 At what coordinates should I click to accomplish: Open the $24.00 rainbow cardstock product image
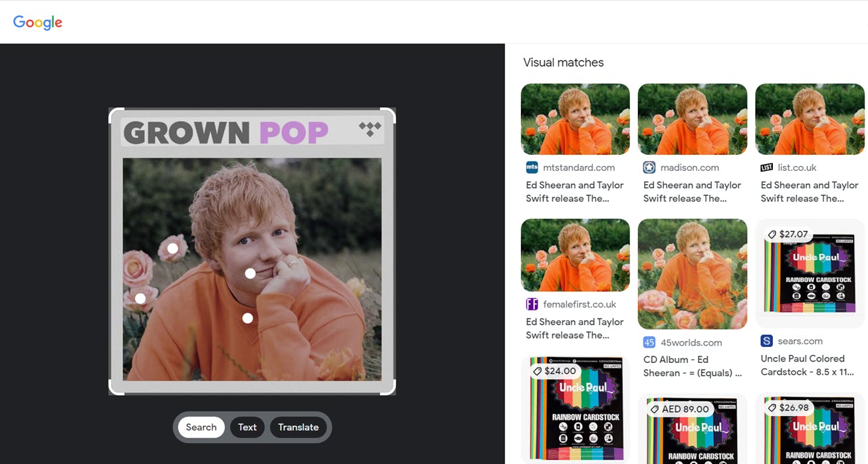click(x=575, y=409)
